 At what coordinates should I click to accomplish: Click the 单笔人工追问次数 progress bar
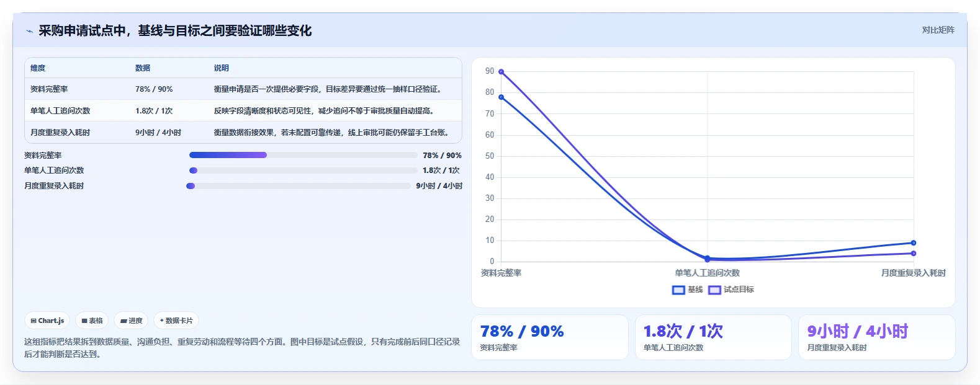[x=303, y=170]
